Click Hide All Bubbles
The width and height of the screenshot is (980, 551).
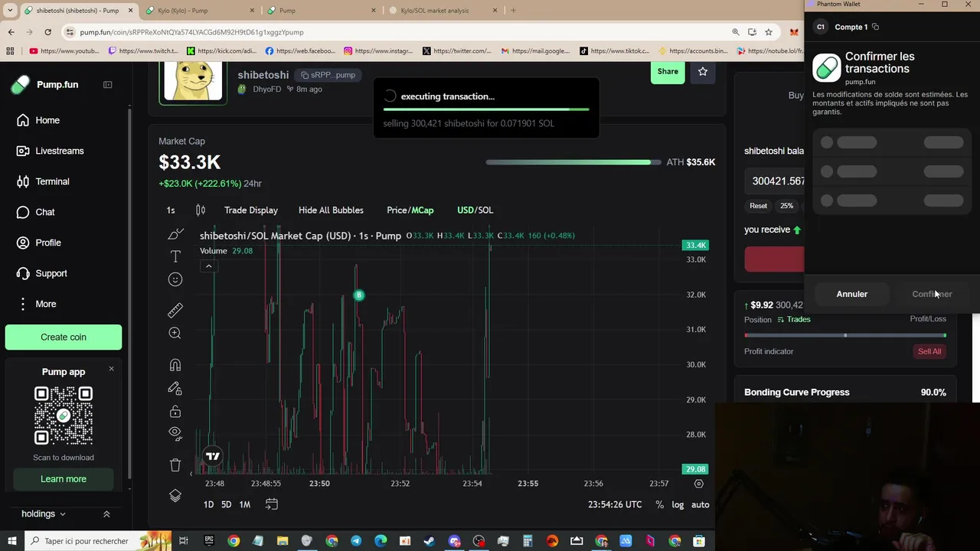tap(331, 210)
